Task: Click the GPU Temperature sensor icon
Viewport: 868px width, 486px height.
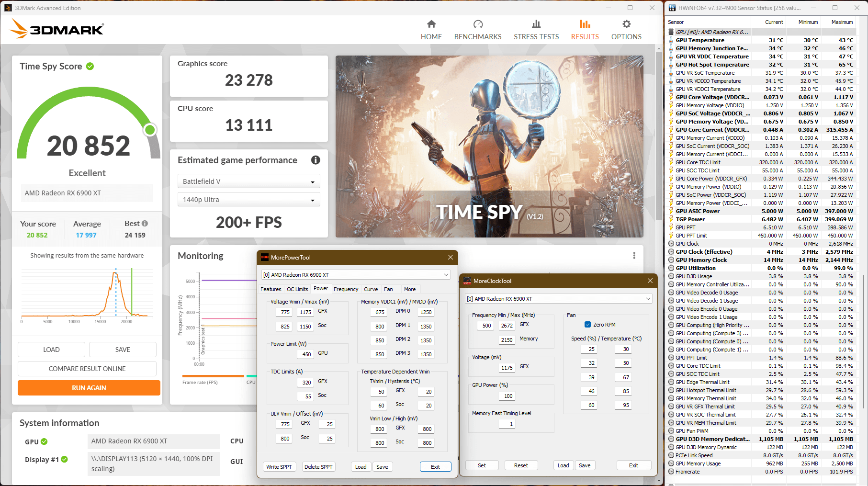Action: (x=671, y=40)
